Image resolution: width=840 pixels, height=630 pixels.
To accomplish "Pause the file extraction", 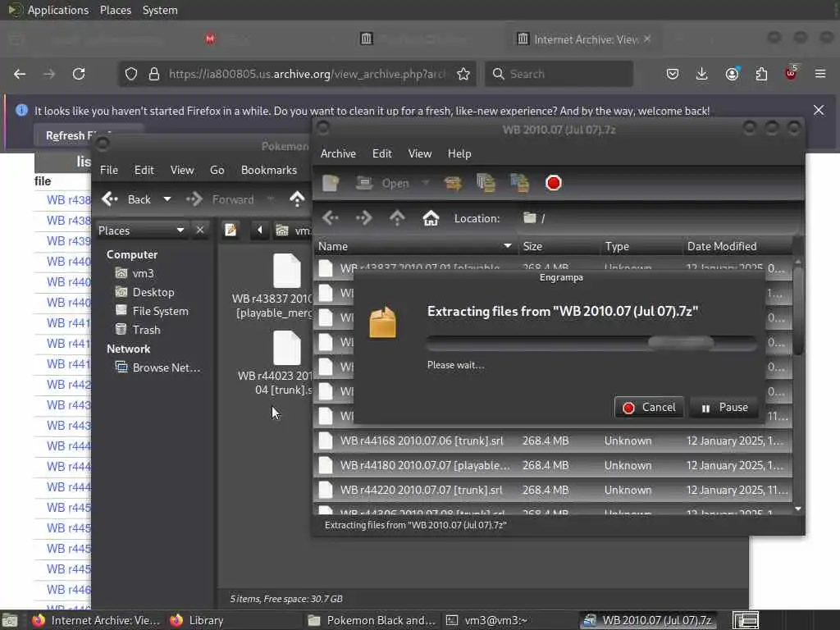I will (x=724, y=408).
